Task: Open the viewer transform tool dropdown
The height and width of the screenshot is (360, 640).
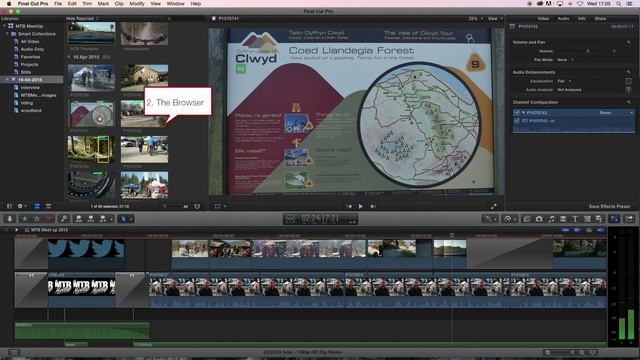Action: [220, 207]
